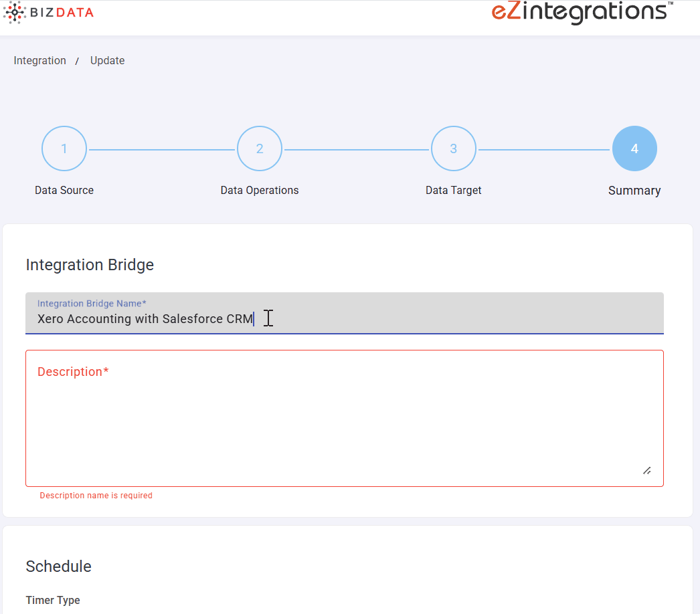Open the Data Operations step label
The height and width of the screenshot is (614, 700).
[260, 190]
